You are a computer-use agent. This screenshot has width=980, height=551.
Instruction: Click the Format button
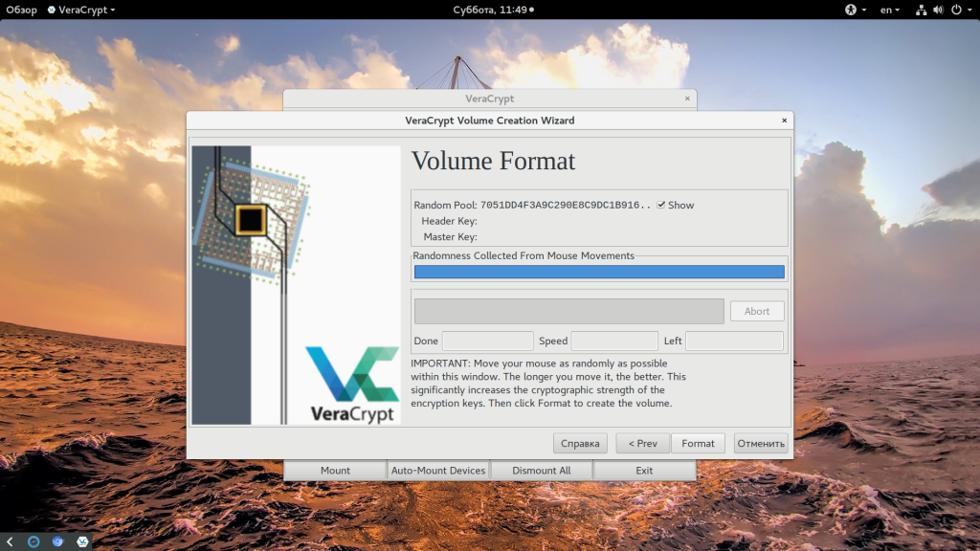point(698,443)
